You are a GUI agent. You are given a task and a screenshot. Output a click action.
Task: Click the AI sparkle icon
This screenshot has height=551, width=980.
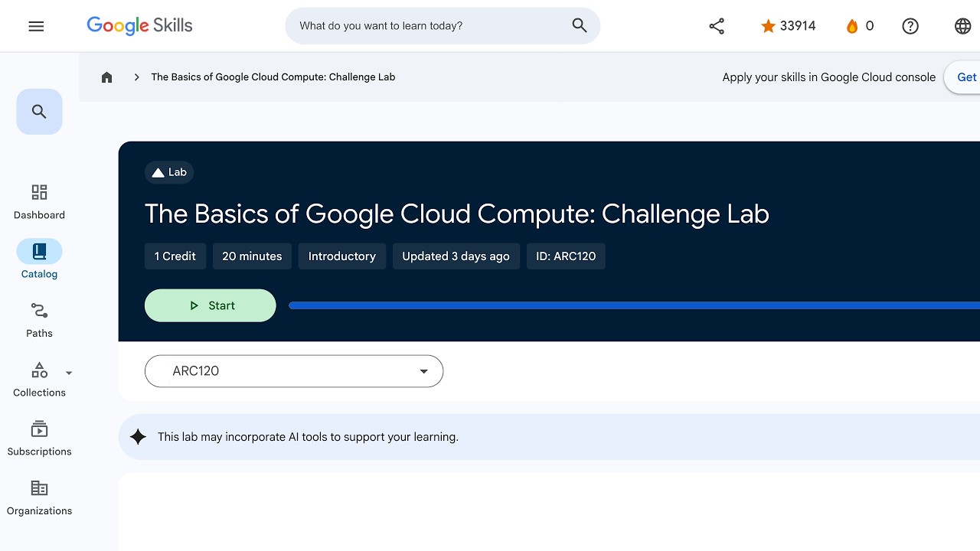click(138, 437)
